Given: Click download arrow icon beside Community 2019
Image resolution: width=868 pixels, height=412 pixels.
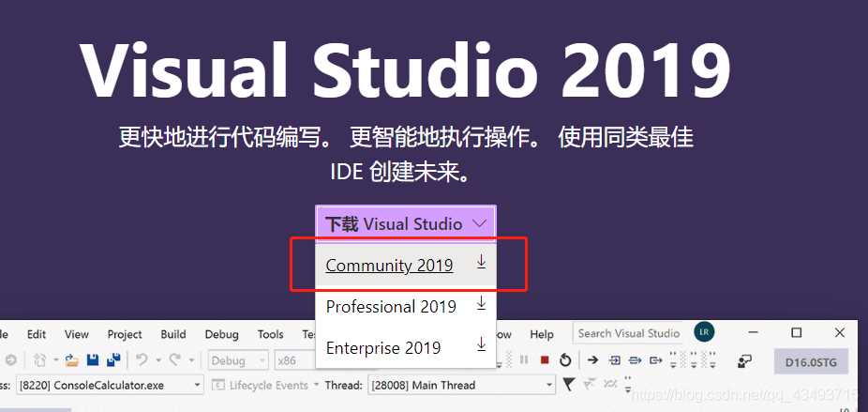Looking at the screenshot, I should (481, 262).
